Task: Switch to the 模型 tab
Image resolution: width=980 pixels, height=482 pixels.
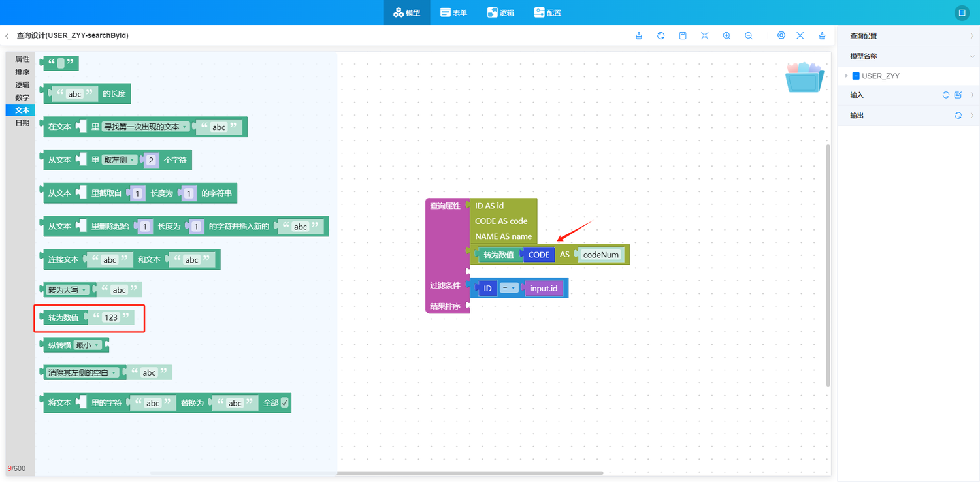Action: coord(406,12)
